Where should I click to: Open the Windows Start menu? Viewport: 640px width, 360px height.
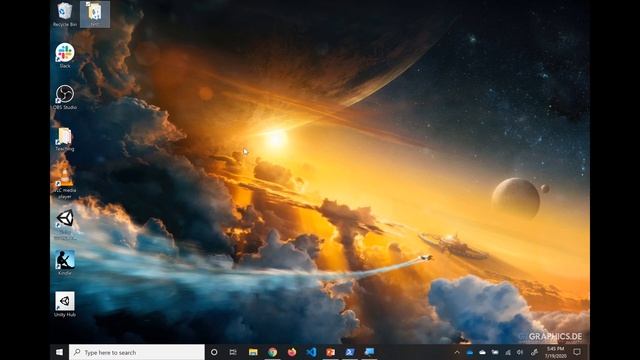(59, 352)
